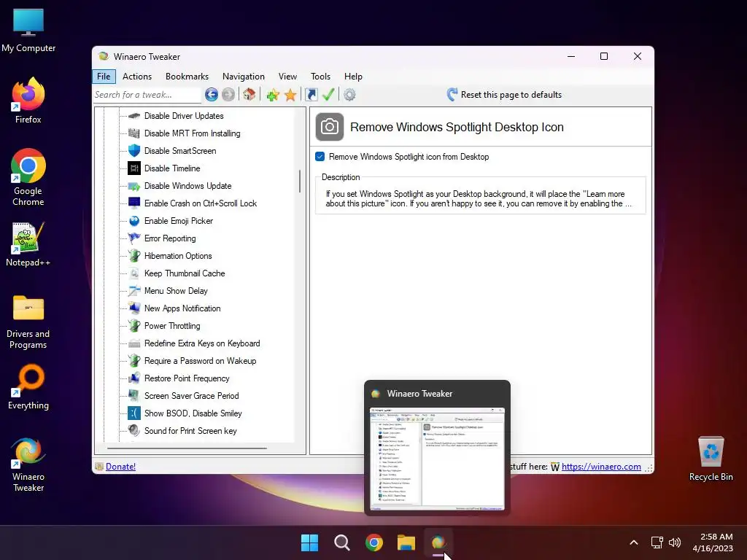Click the network icon in system tray
Image resolution: width=747 pixels, height=560 pixels.
point(657,542)
